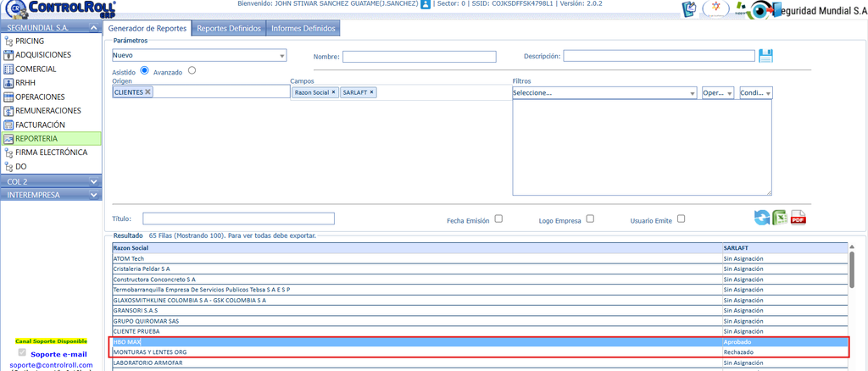This screenshot has width=868, height=371.
Task: Expand the COL 2 sidebar section
Action: pos(52,180)
